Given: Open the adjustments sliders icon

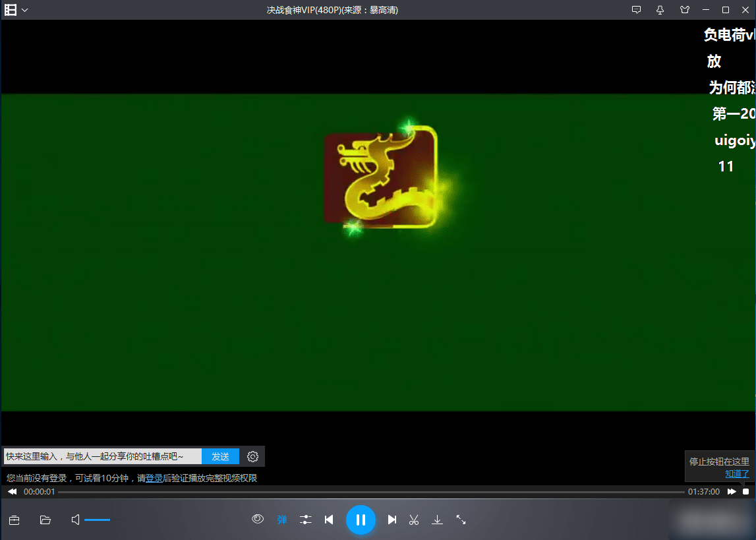Looking at the screenshot, I should (x=306, y=520).
